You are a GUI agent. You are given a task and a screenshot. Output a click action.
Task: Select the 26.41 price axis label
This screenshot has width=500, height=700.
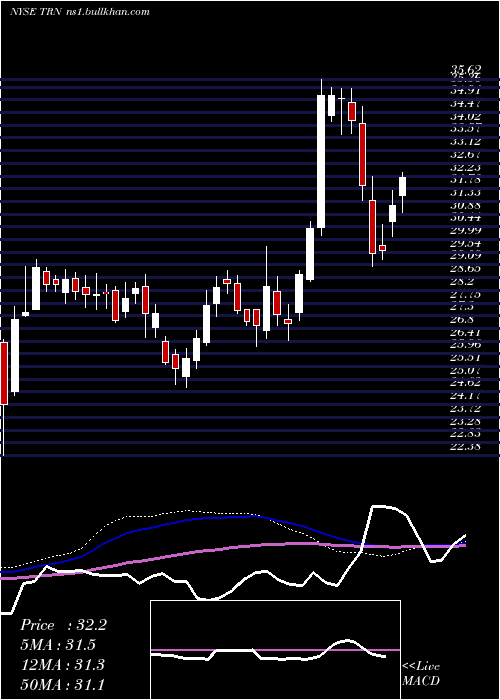pyautogui.click(x=466, y=332)
